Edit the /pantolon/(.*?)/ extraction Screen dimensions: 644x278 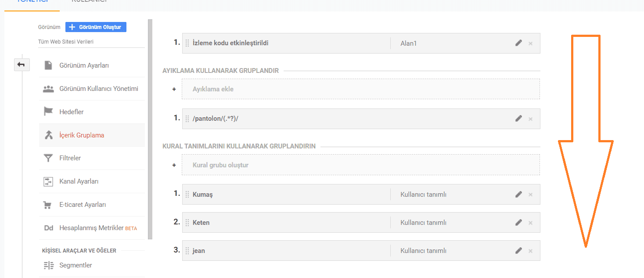pos(518,119)
